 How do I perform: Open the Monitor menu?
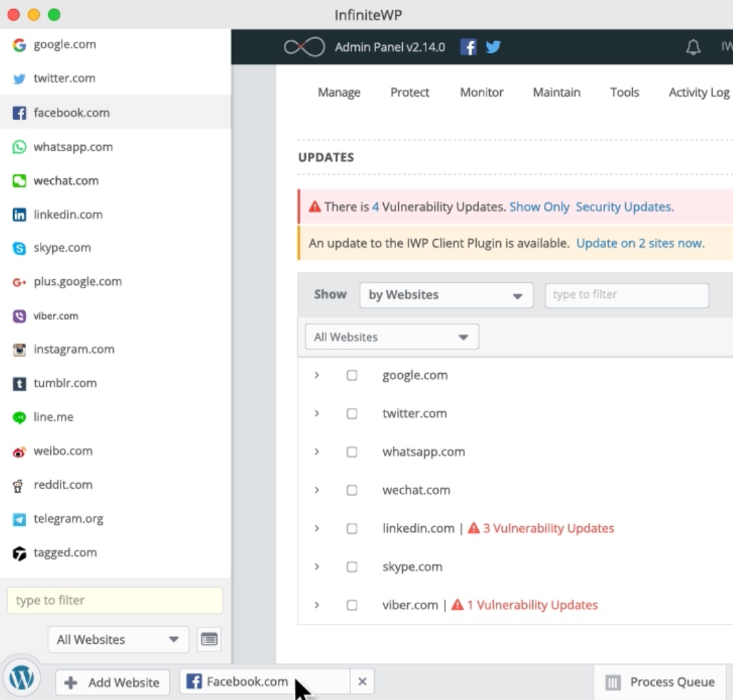tap(481, 93)
